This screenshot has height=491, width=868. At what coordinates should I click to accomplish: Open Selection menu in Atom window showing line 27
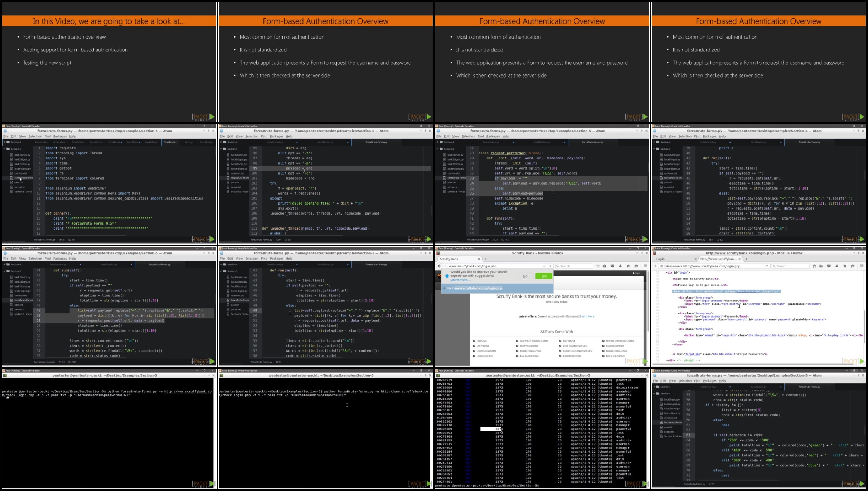468,136
